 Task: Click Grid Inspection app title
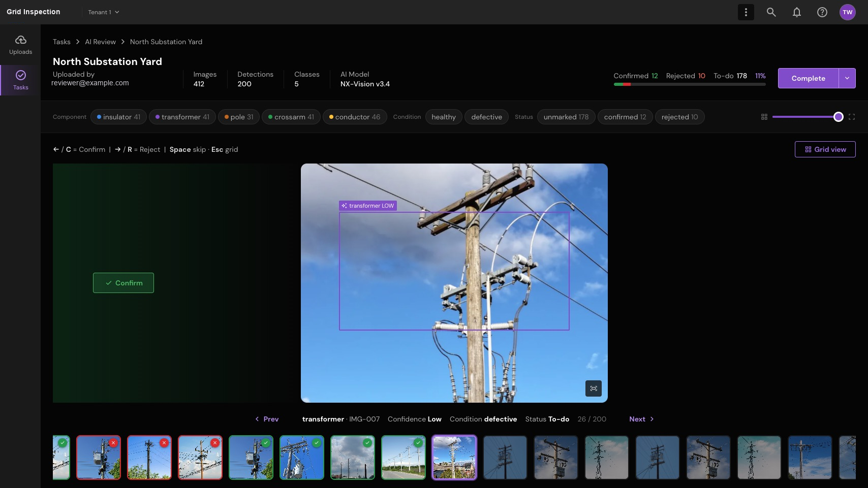(34, 12)
